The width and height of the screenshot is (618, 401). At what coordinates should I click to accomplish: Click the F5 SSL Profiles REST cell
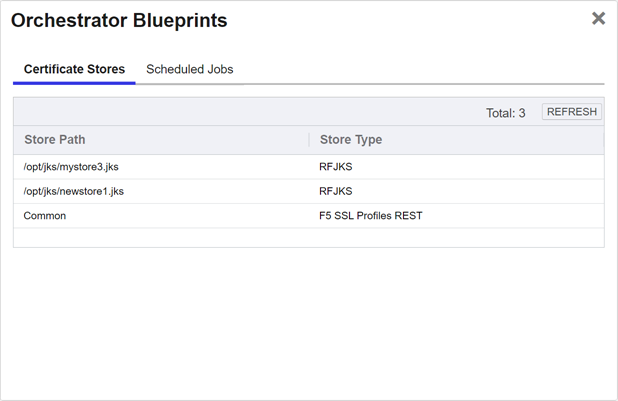[x=370, y=215]
